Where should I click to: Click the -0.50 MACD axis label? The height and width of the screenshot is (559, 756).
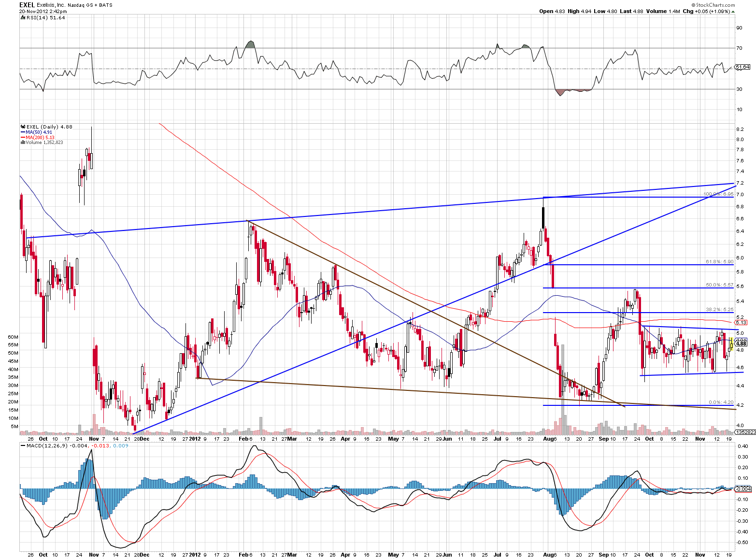point(742,543)
